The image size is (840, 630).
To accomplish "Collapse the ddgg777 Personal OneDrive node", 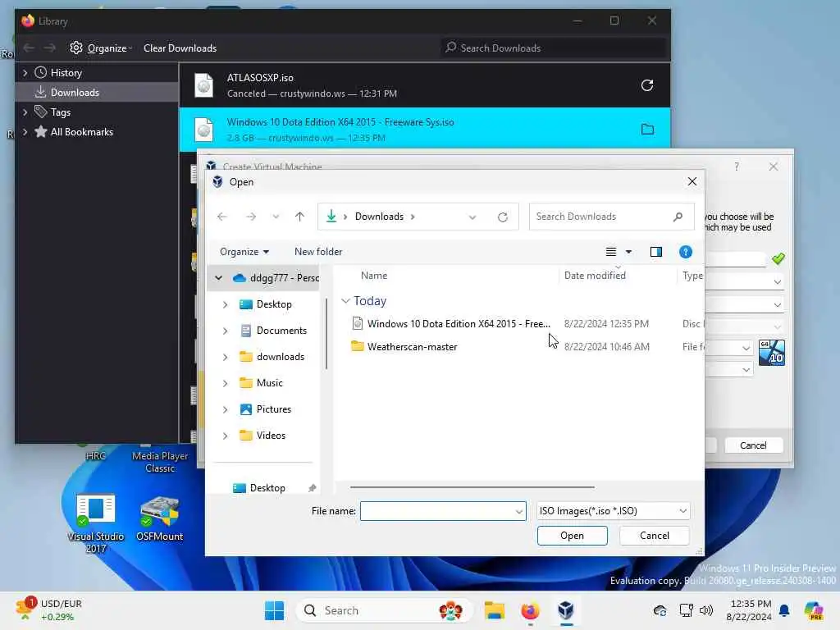I will (218, 277).
